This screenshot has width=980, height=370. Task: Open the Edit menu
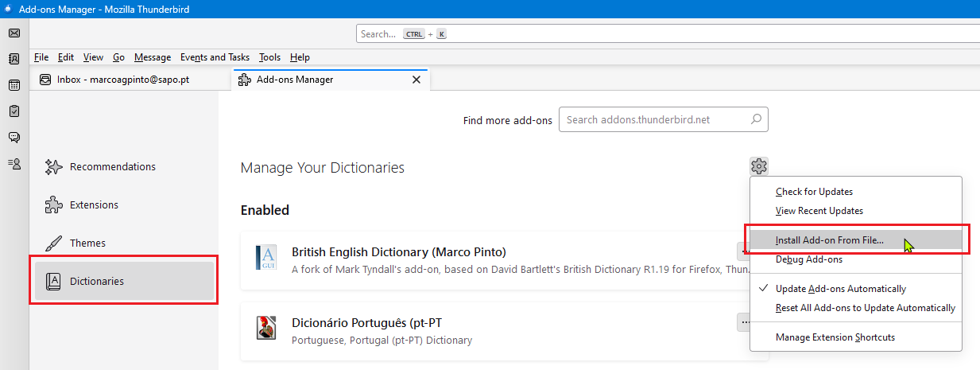point(66,57)
